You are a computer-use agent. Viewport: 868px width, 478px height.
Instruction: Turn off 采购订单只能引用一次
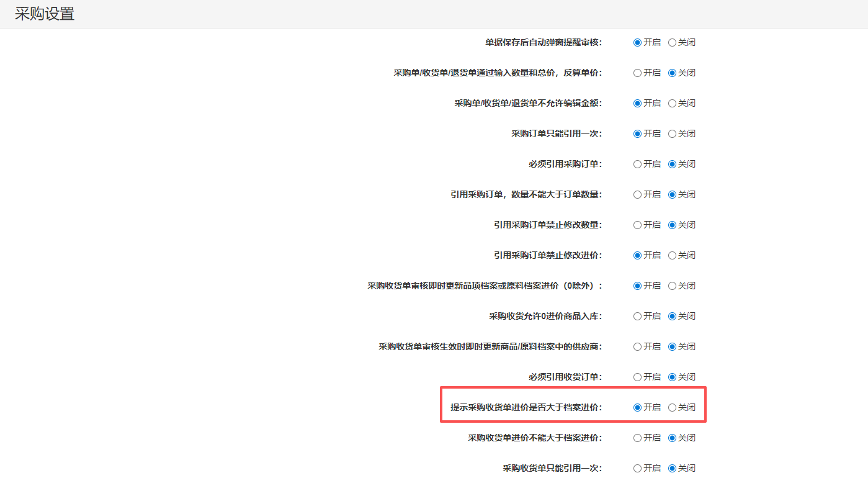pyautogui.click(x=672, y=134)
